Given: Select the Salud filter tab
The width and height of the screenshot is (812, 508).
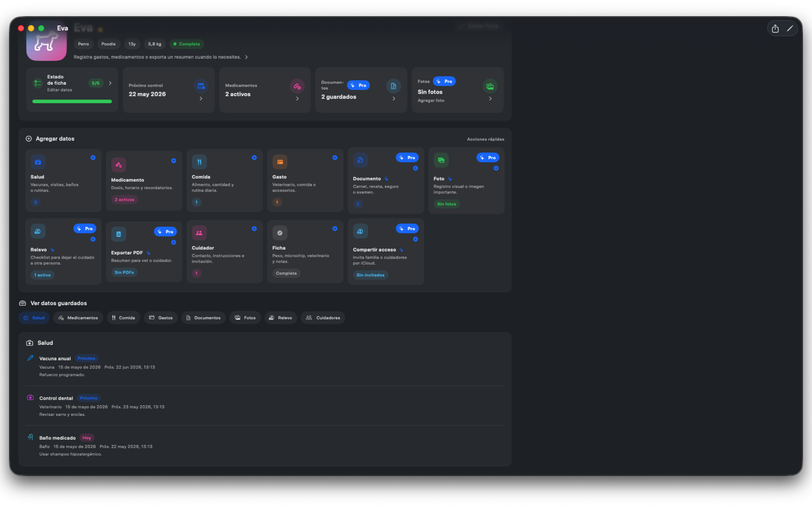Looking at the screenshot, I should [34, 318].
